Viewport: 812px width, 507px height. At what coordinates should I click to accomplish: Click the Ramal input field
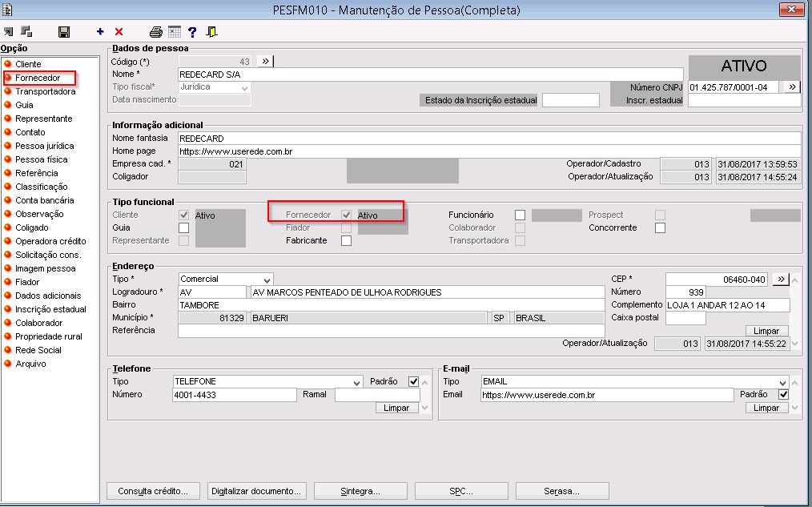(x=377, y=395)
